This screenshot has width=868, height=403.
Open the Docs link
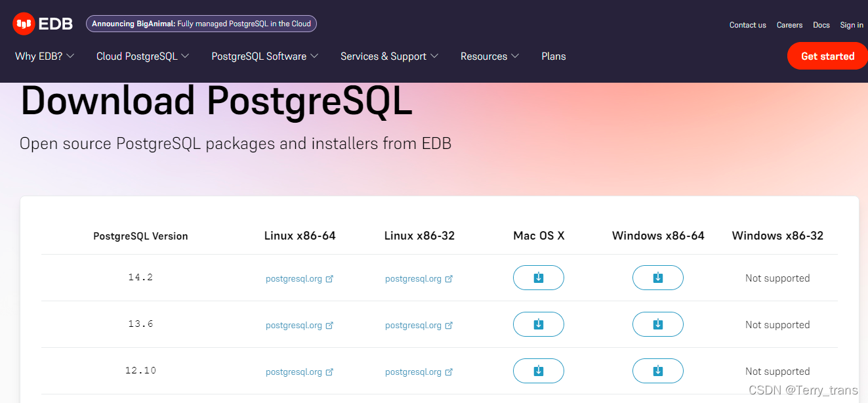tap(821, 25)
